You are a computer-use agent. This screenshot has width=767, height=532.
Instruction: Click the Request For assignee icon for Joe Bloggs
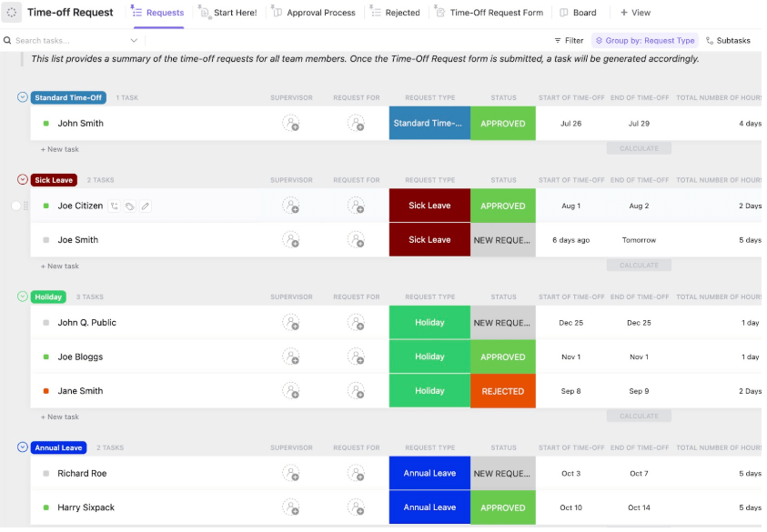pos(356,357)
